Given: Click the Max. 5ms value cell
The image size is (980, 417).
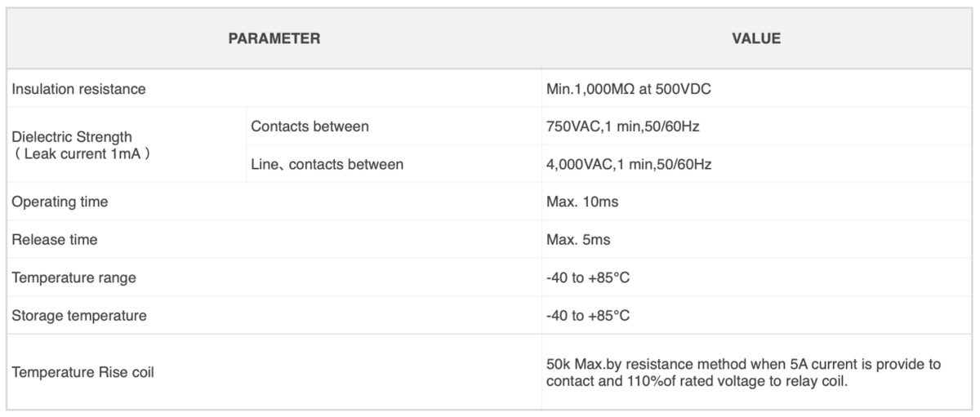Looking at the screenshot, I should pos(757,240).
